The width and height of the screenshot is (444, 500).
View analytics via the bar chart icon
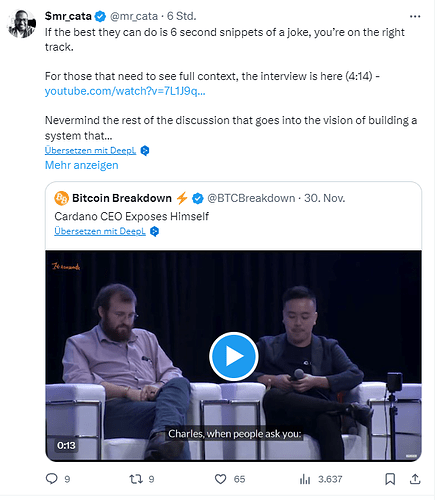(305, 479)
